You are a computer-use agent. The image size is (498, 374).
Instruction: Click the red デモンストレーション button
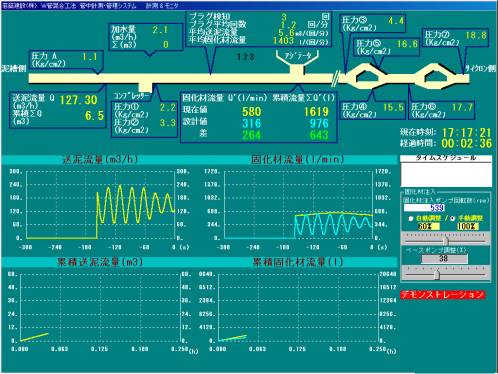[x=442, y=295]
